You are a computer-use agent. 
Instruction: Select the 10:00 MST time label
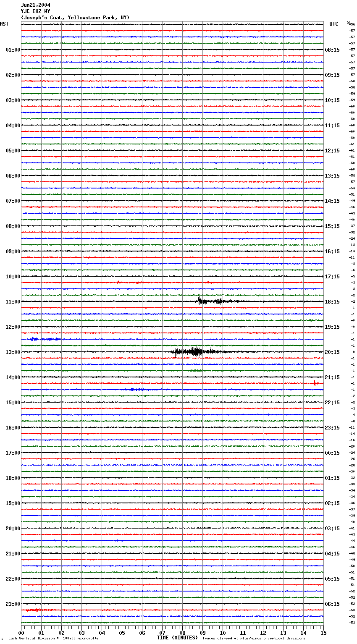[13, 277]
